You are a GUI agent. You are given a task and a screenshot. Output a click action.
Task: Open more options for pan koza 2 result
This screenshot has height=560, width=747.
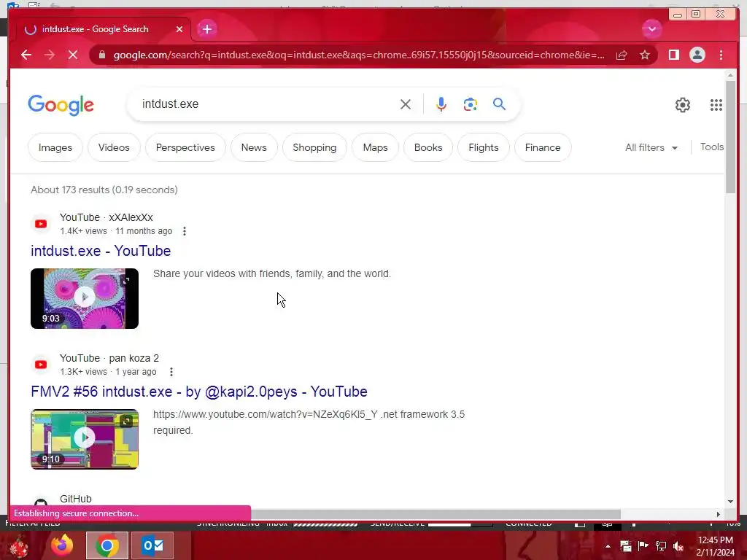tap(171, 372)
